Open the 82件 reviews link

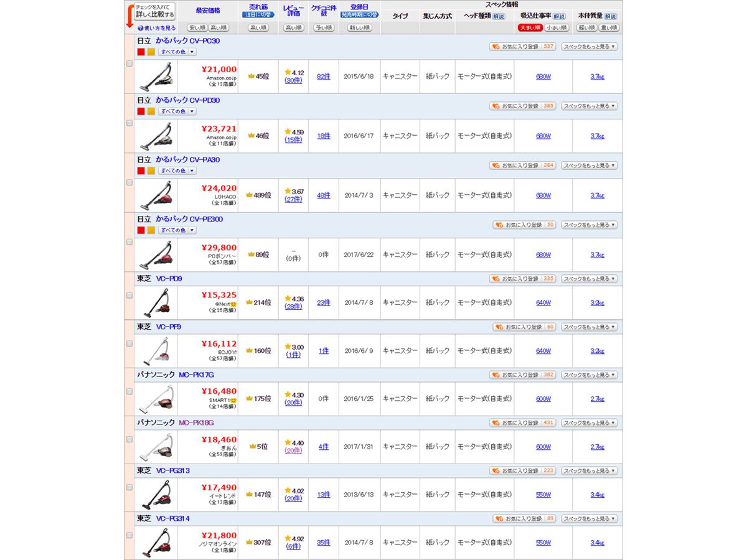[324, 77]
